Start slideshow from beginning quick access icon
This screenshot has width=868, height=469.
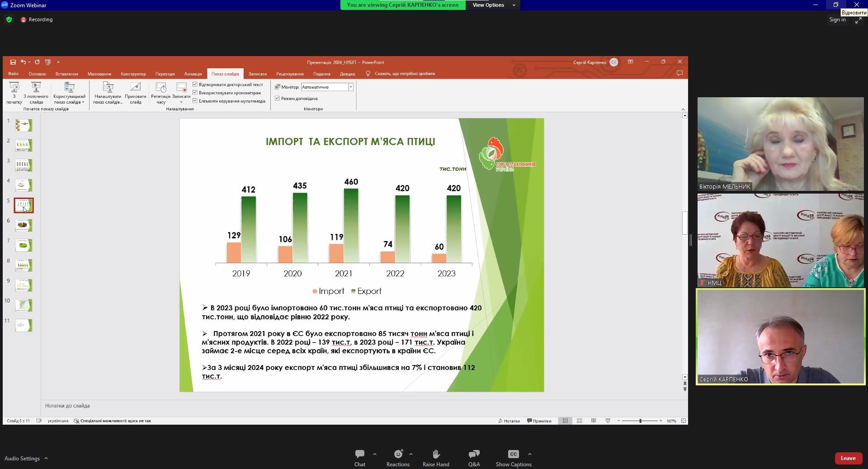click(x=48, y=62)
